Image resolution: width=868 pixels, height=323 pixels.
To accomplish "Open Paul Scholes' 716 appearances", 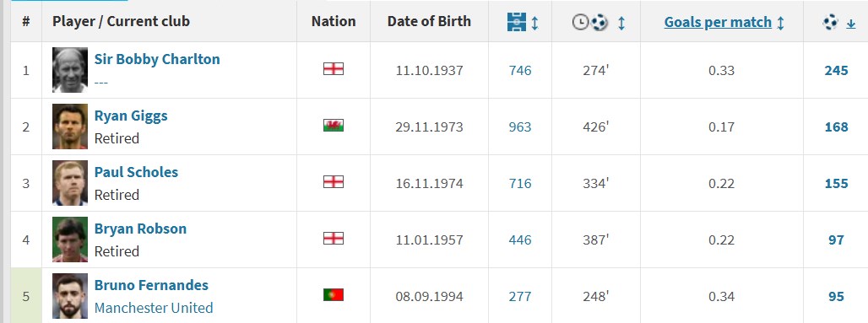I will tap(520, 184).
